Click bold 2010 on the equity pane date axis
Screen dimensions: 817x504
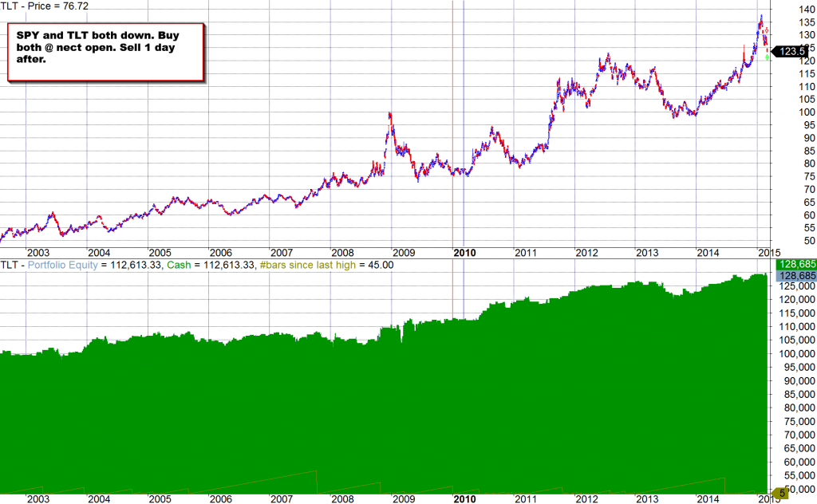tap(465, 498)
